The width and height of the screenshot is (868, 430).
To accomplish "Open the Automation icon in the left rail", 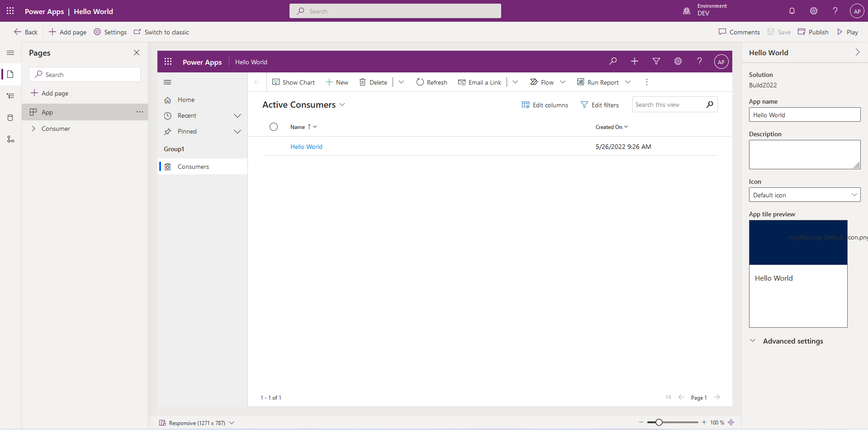I will 10,139.
